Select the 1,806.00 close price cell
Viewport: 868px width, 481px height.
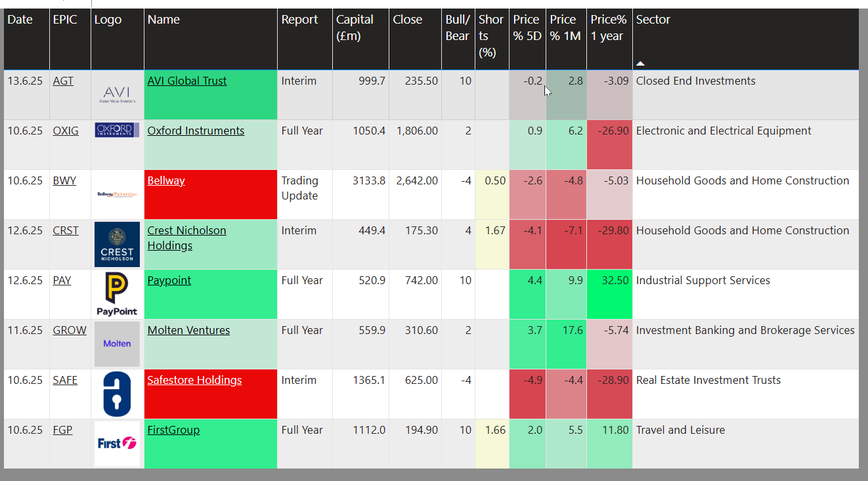point(416,144)
